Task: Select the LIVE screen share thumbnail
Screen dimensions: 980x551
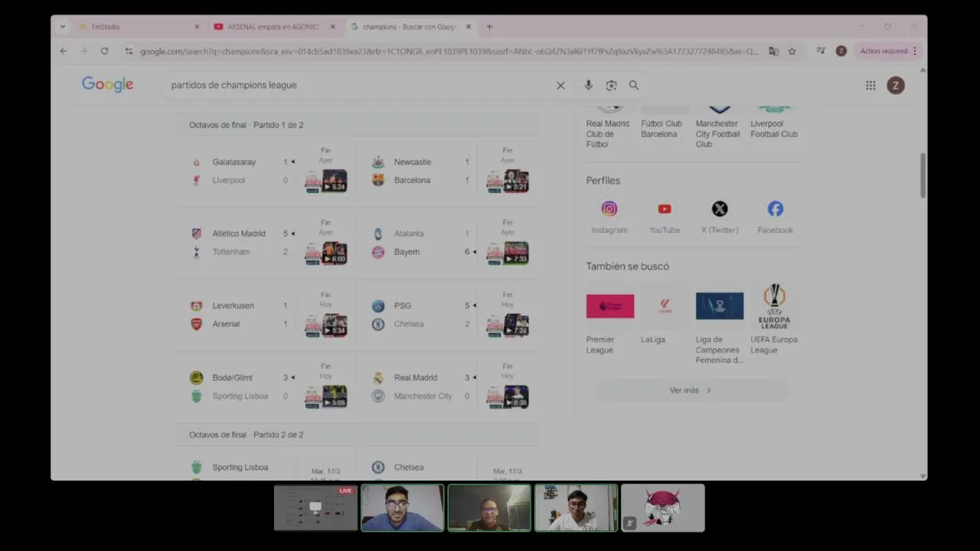Action: tap(315, 508)
